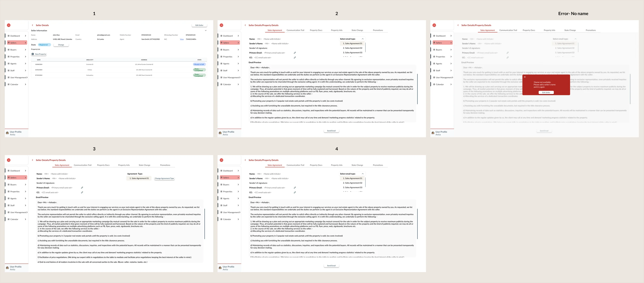The image size is (644, 283).
Task: Open the Promotions tab in the Error screen
Action: point(591,30)
